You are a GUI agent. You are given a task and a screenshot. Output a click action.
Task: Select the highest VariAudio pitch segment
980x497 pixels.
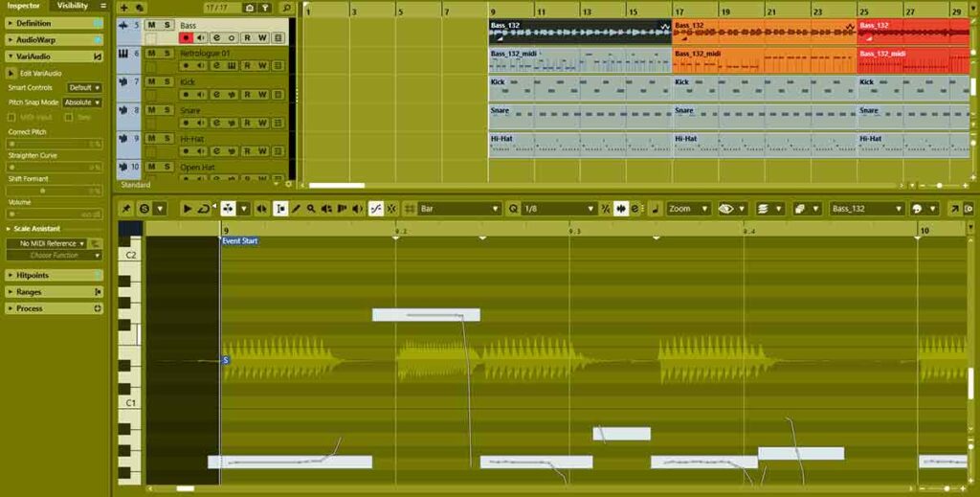(x=426, y=315)
